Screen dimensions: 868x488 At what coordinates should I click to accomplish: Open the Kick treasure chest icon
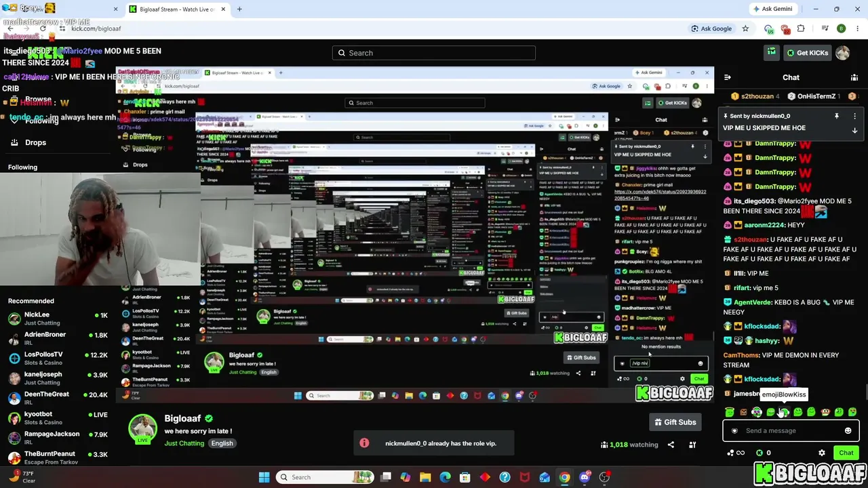click(772, 52)
